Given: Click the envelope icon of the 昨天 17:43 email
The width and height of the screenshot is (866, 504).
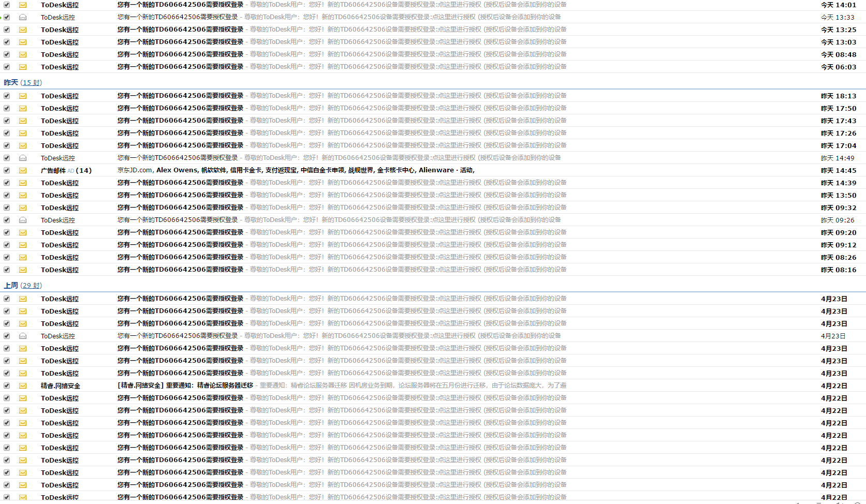Looking at the screenshot, I should point(23,121).
